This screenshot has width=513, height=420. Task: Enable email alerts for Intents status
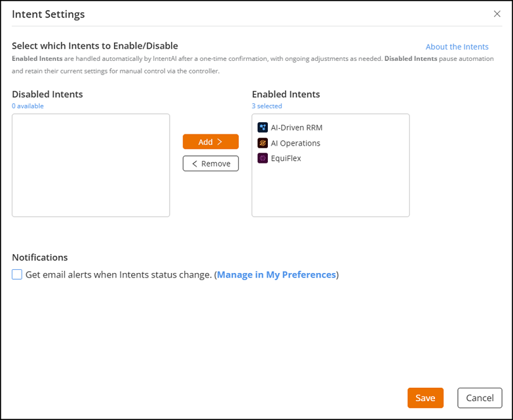tap(17, 274)
